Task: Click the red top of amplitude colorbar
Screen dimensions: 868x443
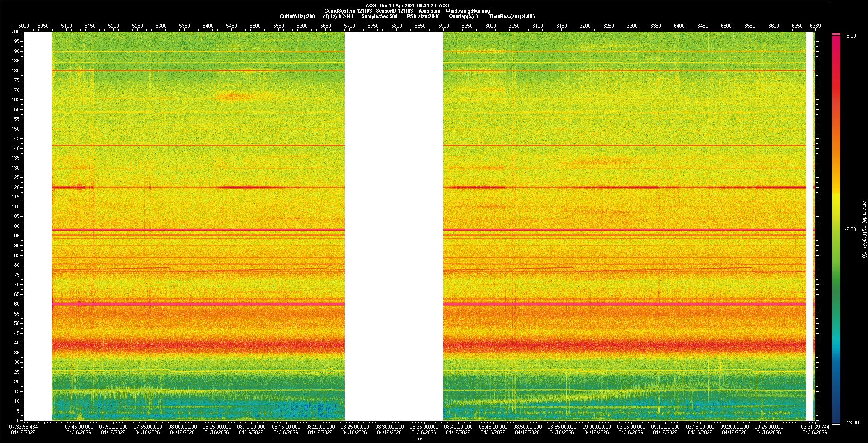Action: [x=836, y=41]
